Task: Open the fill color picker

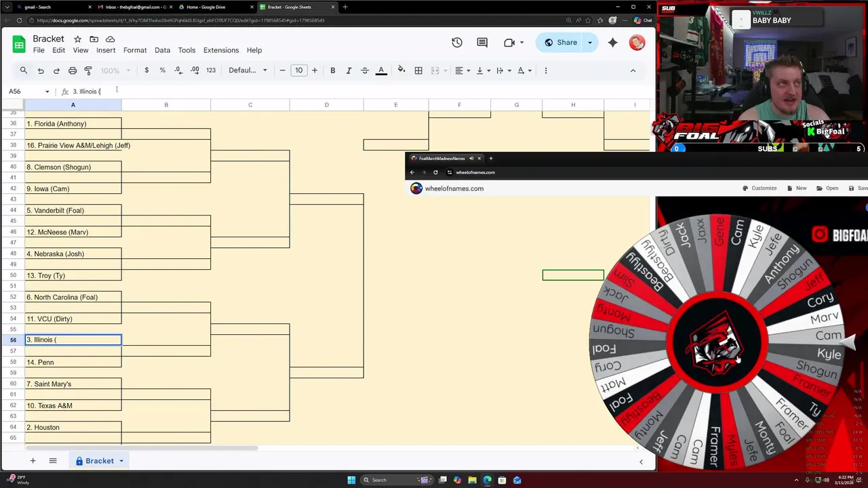Action: 401,70
